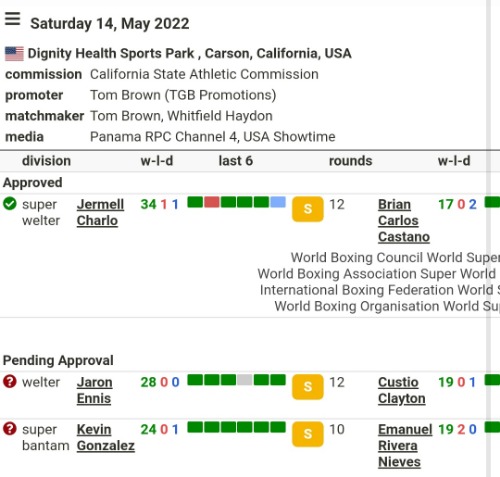Click the yellow S badge for Ennis fight

308,387
